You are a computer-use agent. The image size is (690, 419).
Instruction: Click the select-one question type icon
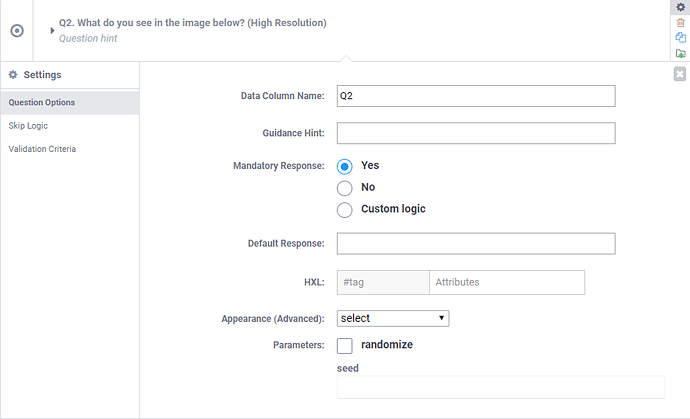point(17,30)
